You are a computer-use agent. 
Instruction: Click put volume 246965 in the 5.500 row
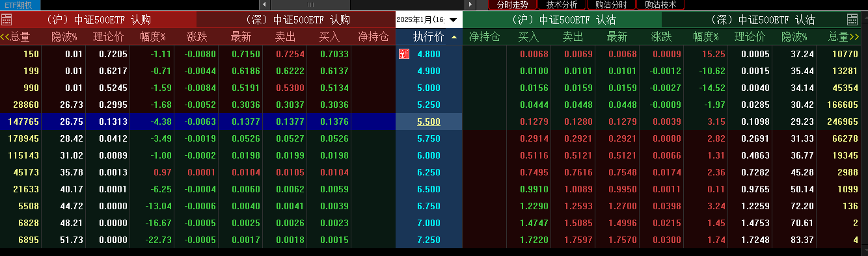click(842, 122)
